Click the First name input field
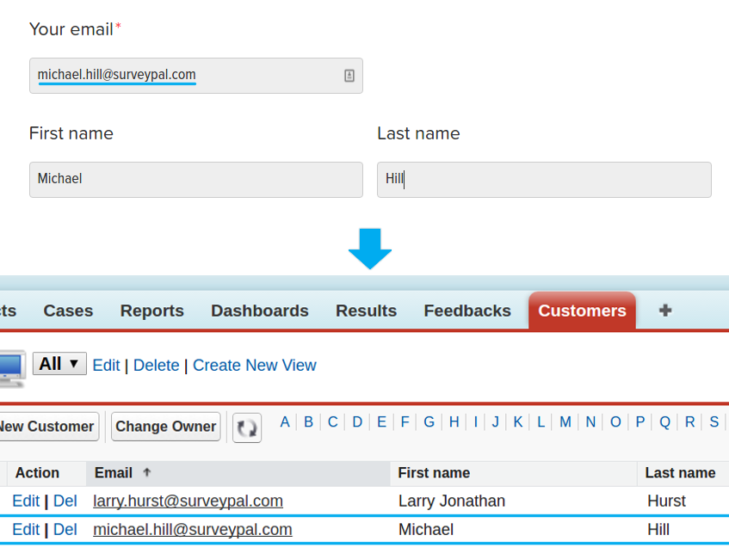Viewport: 729px width, 560px height. pos(196,180)
